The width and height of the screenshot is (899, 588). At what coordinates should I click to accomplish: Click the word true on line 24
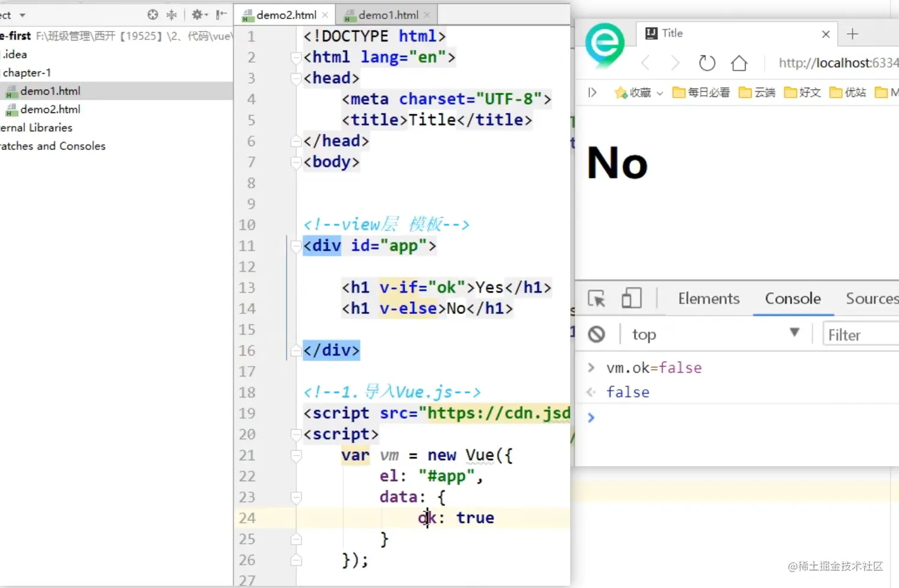[x=475, y=518]
